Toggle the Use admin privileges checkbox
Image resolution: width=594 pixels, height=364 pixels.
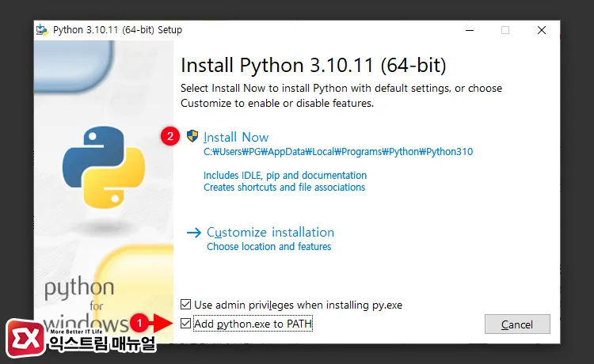click(185, 304)
